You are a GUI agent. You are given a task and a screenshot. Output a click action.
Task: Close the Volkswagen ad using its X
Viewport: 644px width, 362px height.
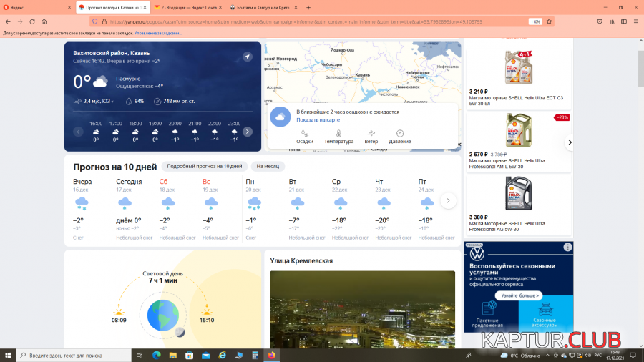(567, 247)
